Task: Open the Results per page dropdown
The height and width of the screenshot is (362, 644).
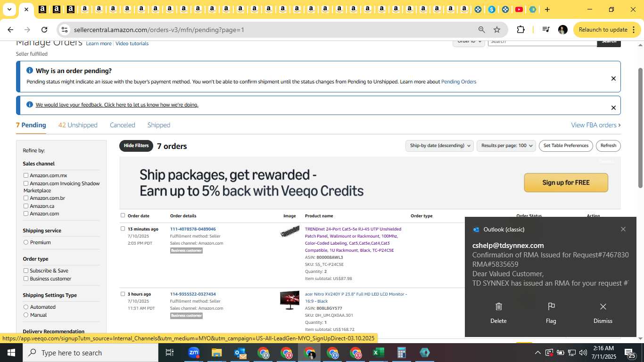Action: 506,146
